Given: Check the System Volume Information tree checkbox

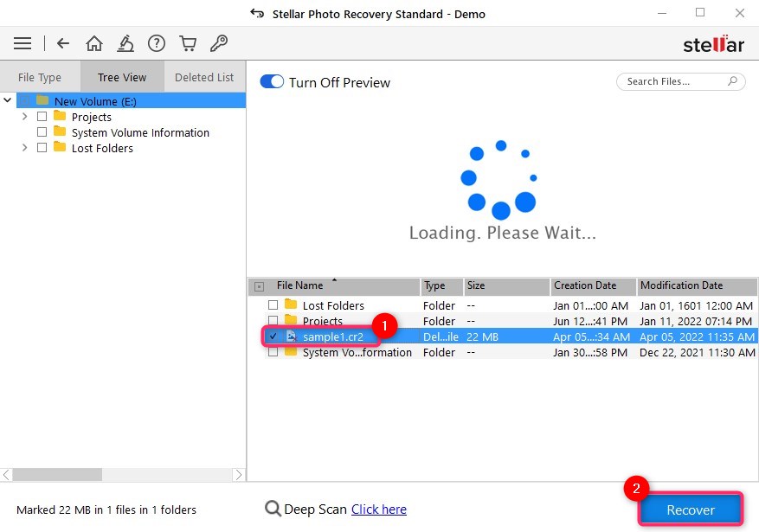Looking at the screenshot, I should pyautogui.click(x=42, y=132).
